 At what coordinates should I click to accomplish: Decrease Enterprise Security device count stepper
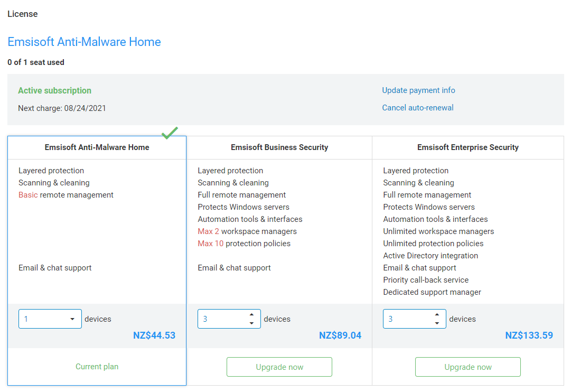click(437, 322)
